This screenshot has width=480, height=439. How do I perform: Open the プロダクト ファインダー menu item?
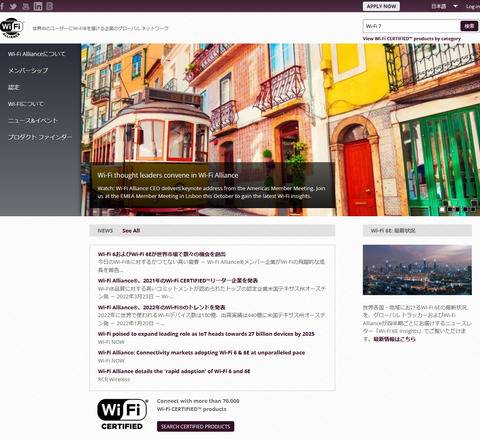pos(40,137)
